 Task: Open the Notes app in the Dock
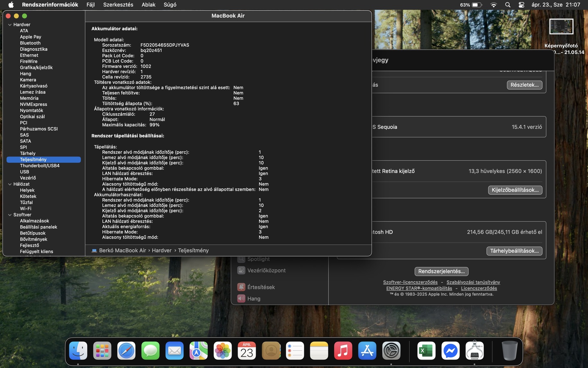319,350
